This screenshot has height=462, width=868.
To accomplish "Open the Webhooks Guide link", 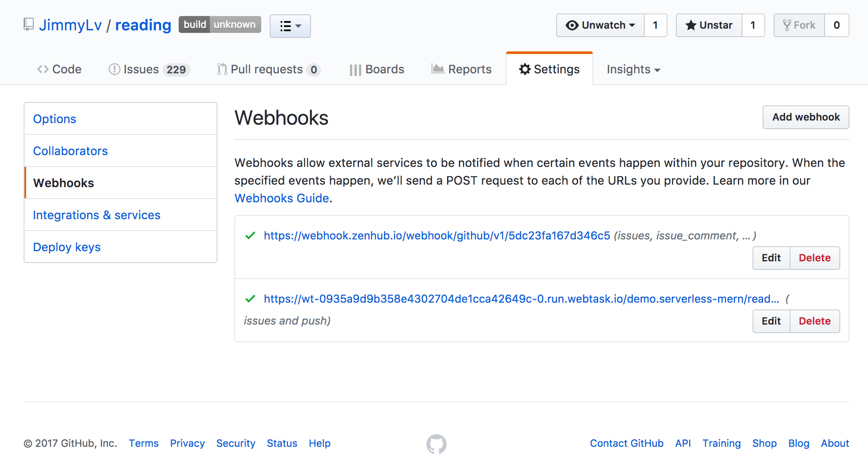I will click(x=281, y=198).
